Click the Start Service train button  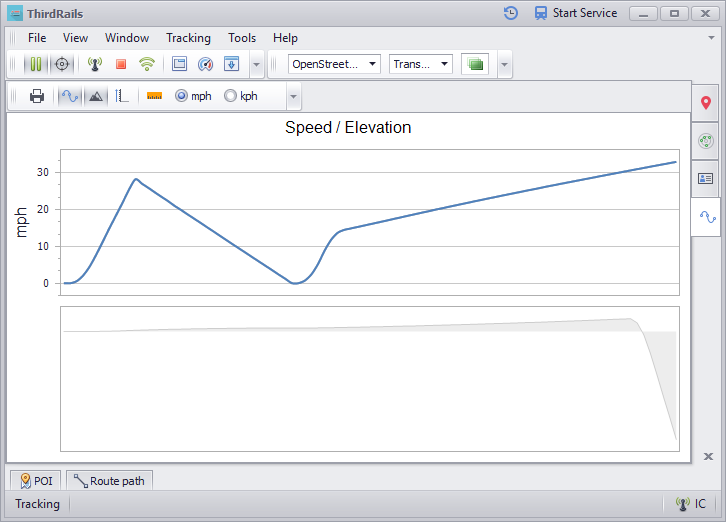coord(576,13)
